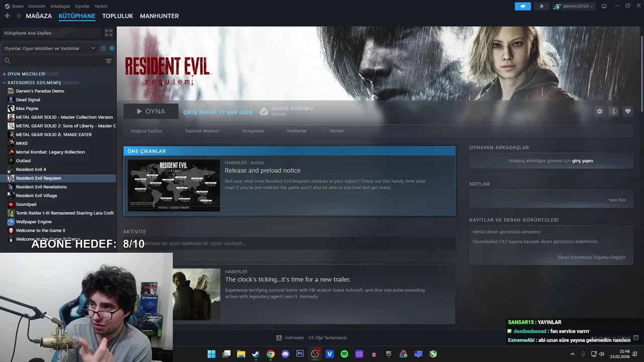The height and width of the screenshot is (362, 644).
Task: Open 'Release and preload notice' news
Action: coord(263,170)
